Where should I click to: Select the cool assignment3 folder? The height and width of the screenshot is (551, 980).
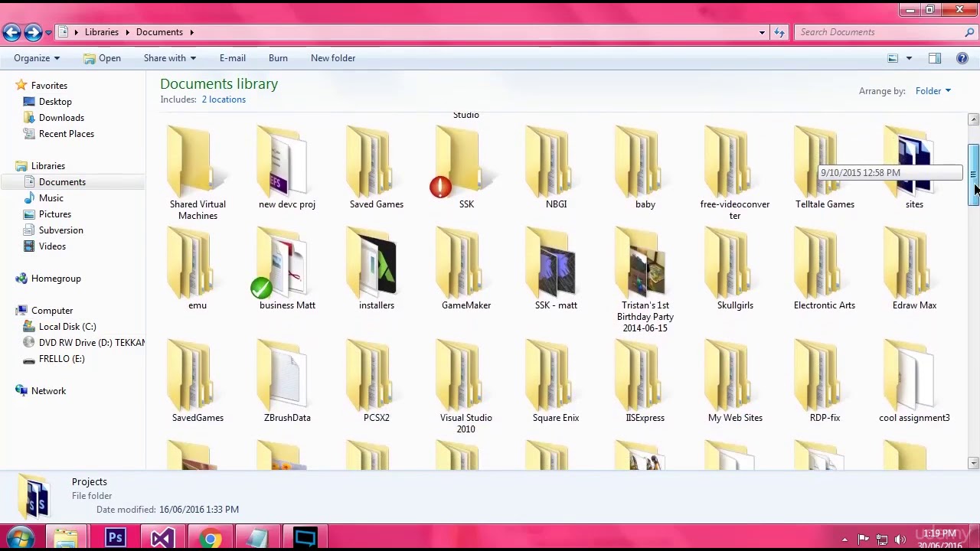click(x=914, y=382)
